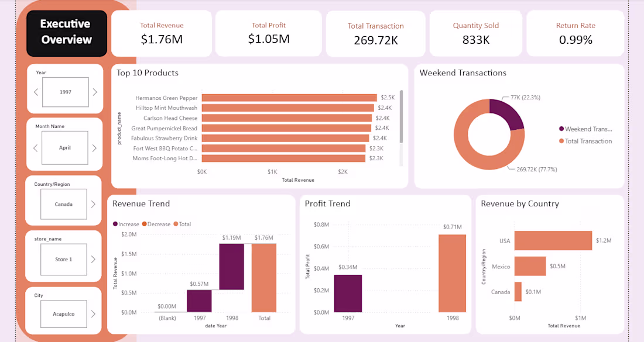Select the 1998 bar in Revenue Trend
The width and height of the screenshot is (644, 342).
232,267
